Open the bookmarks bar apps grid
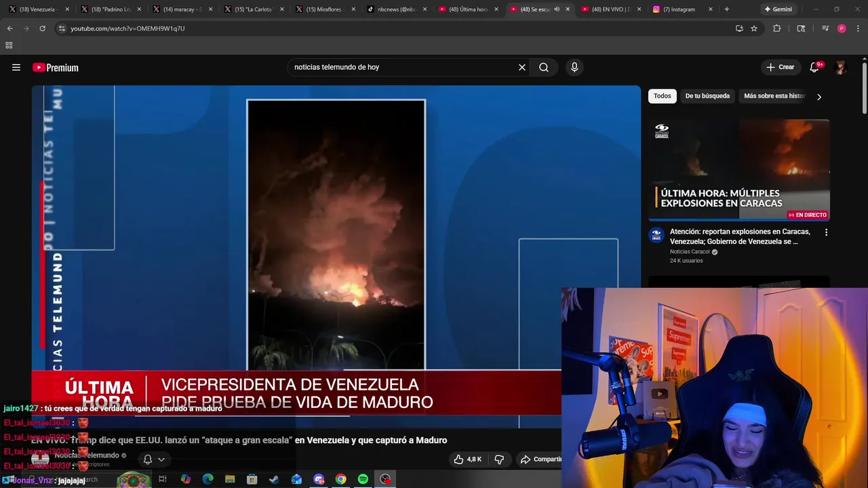This screenshot has height=488, width=868. click(9, 45)
